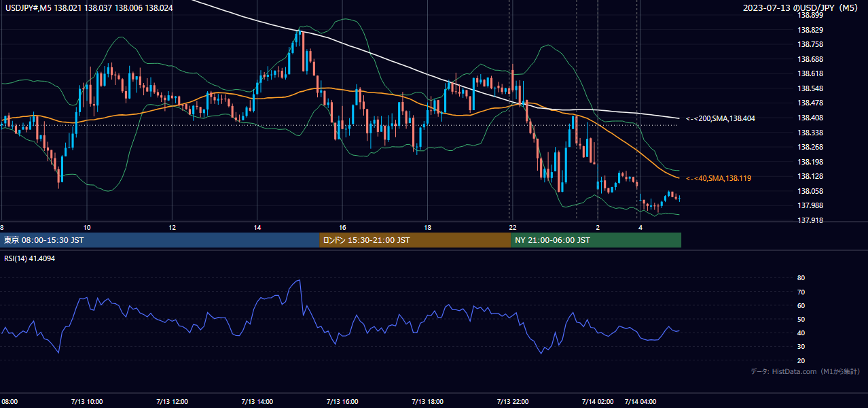The width and height of the screenshot is (868, 408).
Task: Click the London session bar ロンドン 15:30-21:00 JST
Action: pyautogui.click(x=415, y=240)
